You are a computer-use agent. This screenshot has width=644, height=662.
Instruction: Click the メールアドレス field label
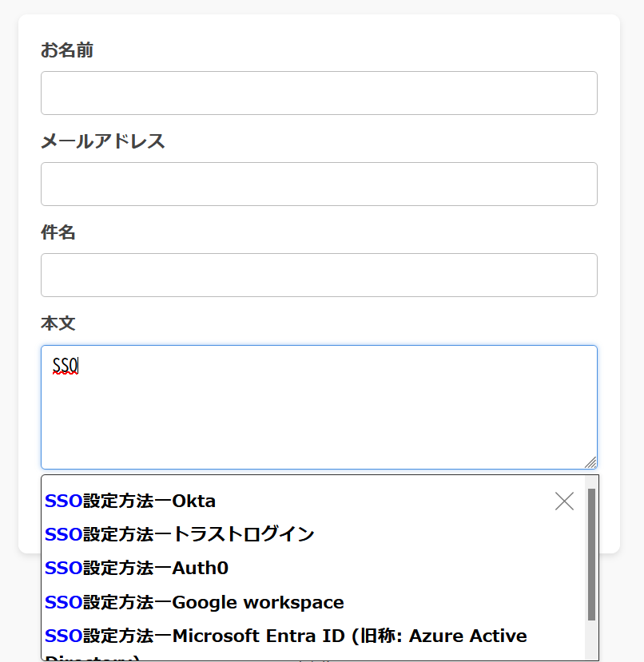coord(103,141)
